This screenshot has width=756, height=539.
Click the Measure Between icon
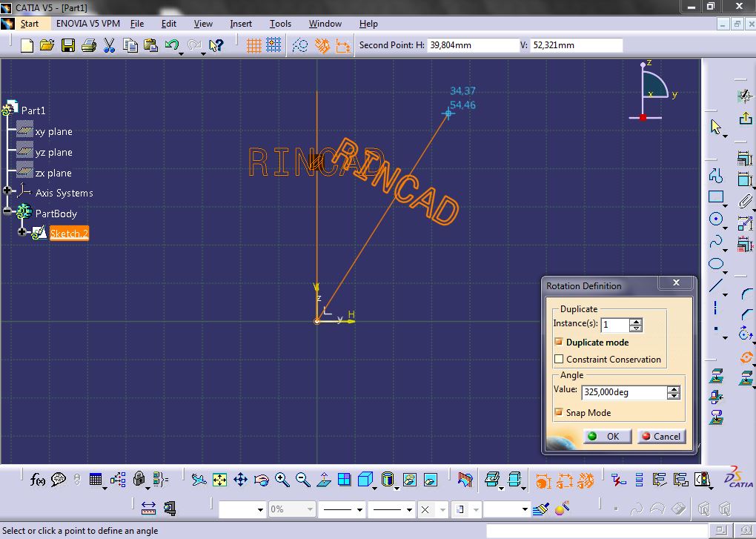click(148, 508)
